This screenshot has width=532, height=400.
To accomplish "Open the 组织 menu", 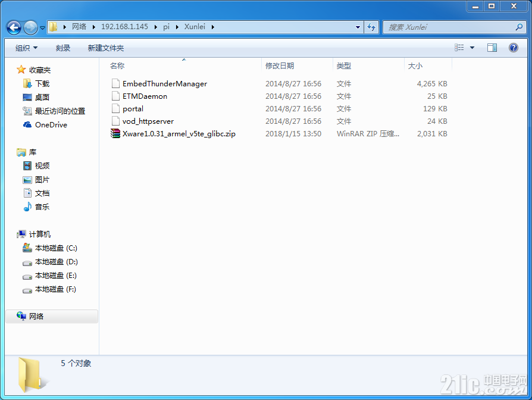I will (x=26, y=48).
